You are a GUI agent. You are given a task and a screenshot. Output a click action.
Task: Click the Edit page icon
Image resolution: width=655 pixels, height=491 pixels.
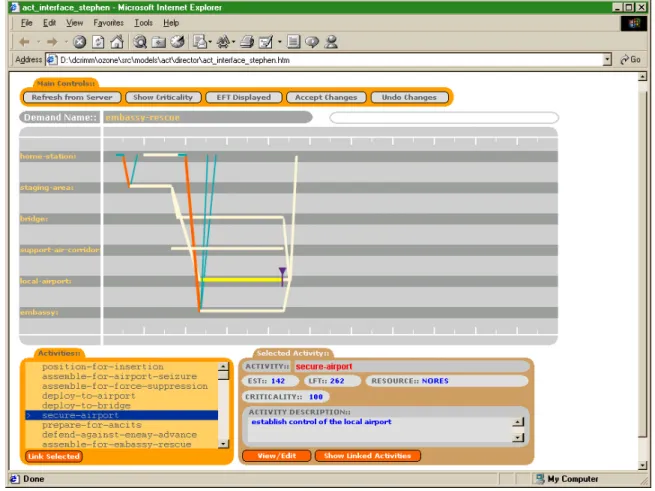pyautogui.click(x=266, y=42)
